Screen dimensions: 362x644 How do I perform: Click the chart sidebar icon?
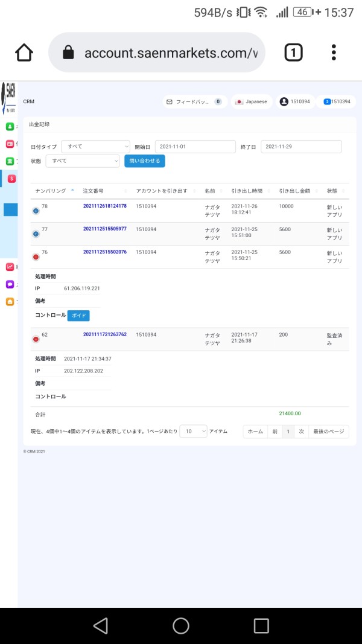point(10,267)
